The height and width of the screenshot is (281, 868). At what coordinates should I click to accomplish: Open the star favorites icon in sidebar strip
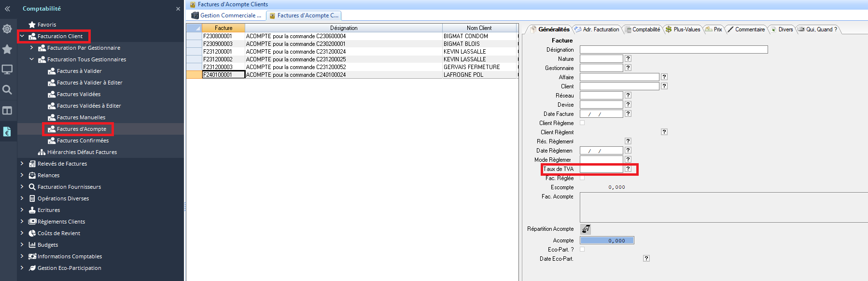[7, 49]
